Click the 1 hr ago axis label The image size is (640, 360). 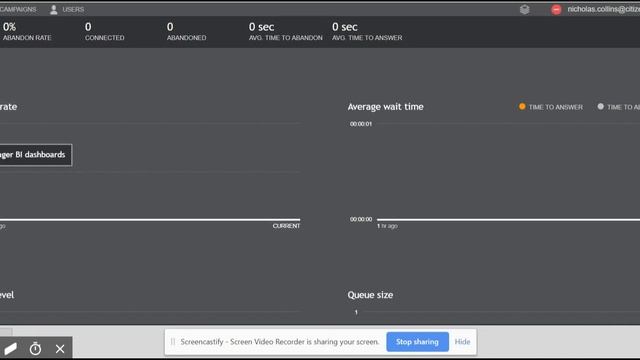(x=387, y=226)
